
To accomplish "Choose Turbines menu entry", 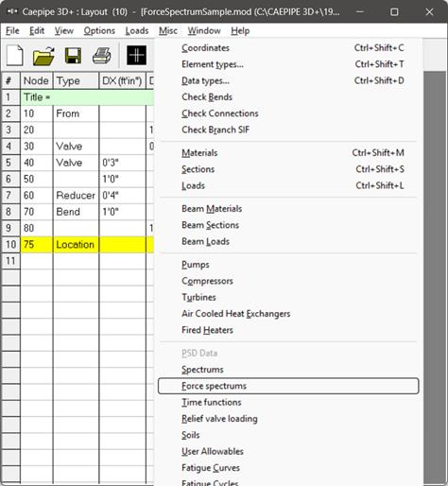I will click(x=288, y=297).
